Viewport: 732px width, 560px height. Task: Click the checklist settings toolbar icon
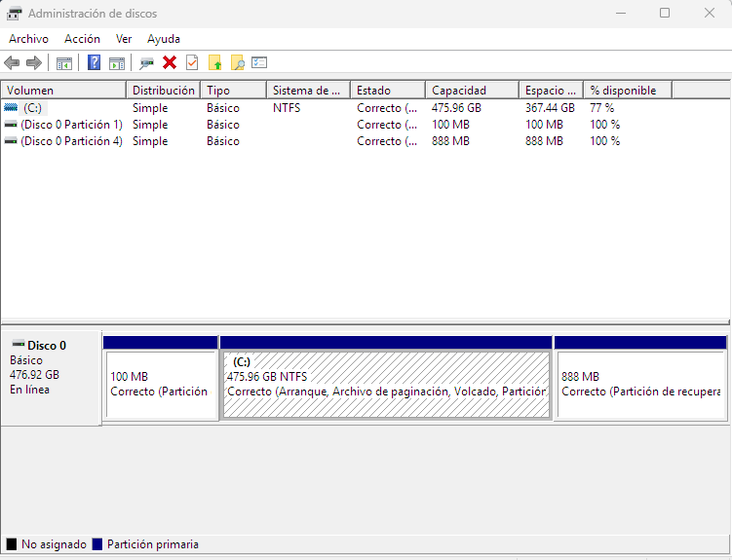tap(259, 63)
